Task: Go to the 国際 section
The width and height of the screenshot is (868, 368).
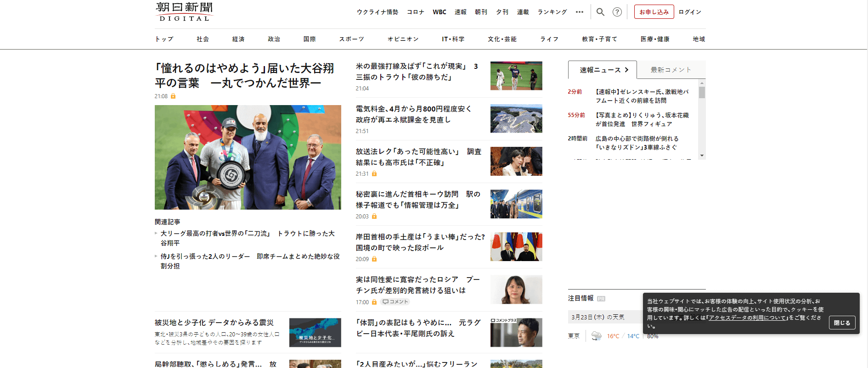Action: coord(310,39)
